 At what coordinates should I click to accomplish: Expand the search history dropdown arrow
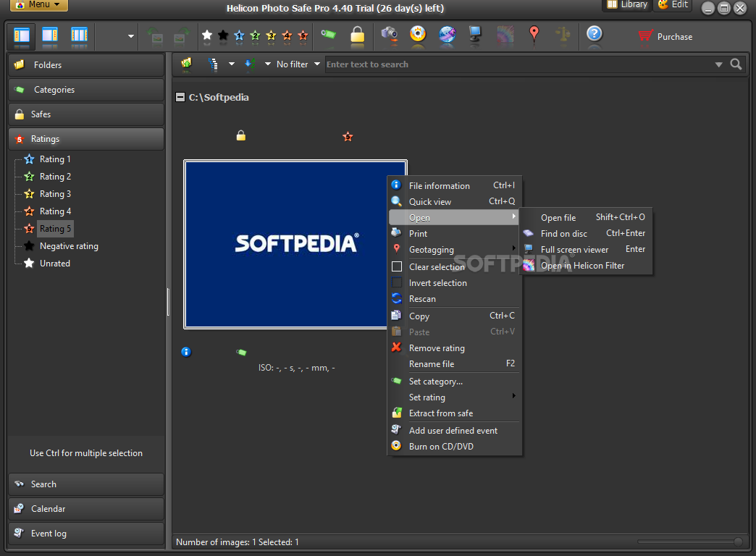718,64
